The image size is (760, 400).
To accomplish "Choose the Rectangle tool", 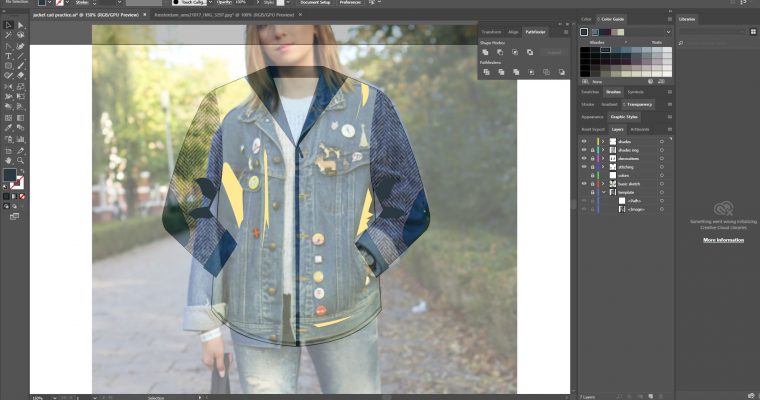I will [8, 66].
